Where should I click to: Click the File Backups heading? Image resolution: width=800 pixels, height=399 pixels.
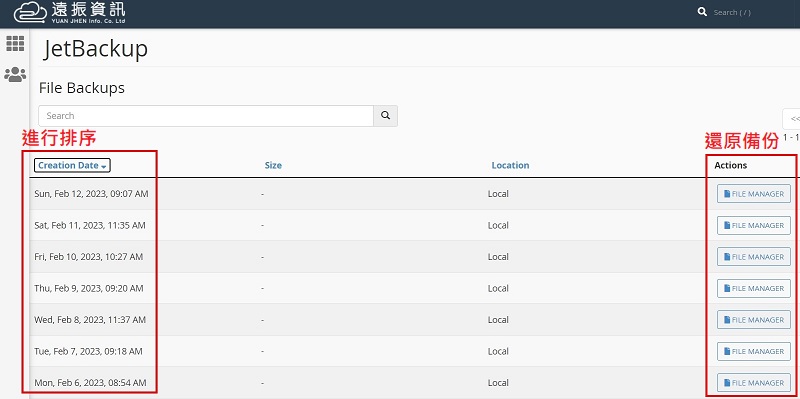[82, 88]
